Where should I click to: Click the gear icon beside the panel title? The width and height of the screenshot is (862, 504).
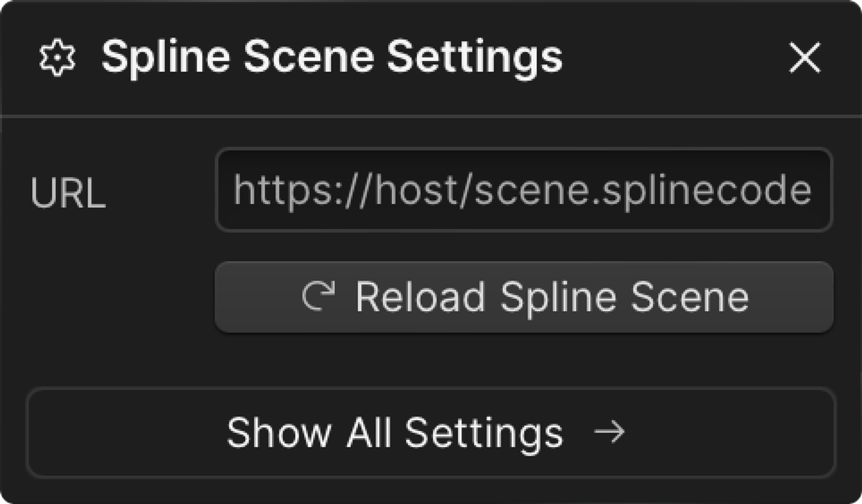57,58
